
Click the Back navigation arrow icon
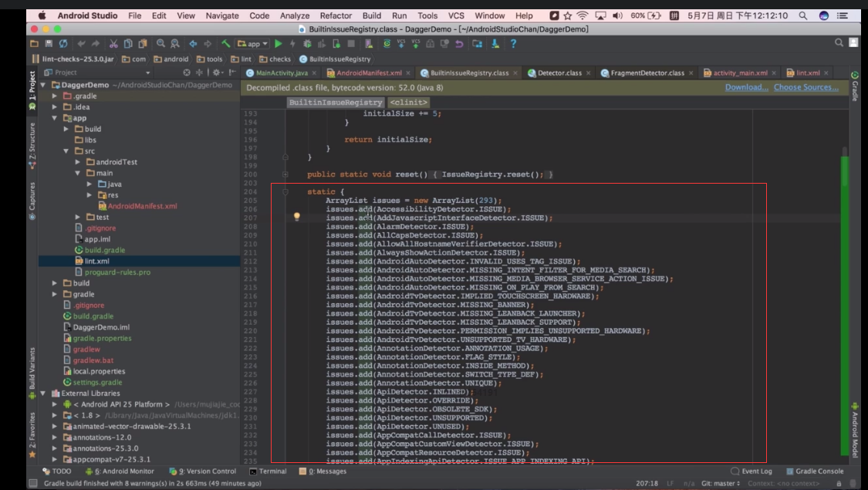(x=193, y=44)
